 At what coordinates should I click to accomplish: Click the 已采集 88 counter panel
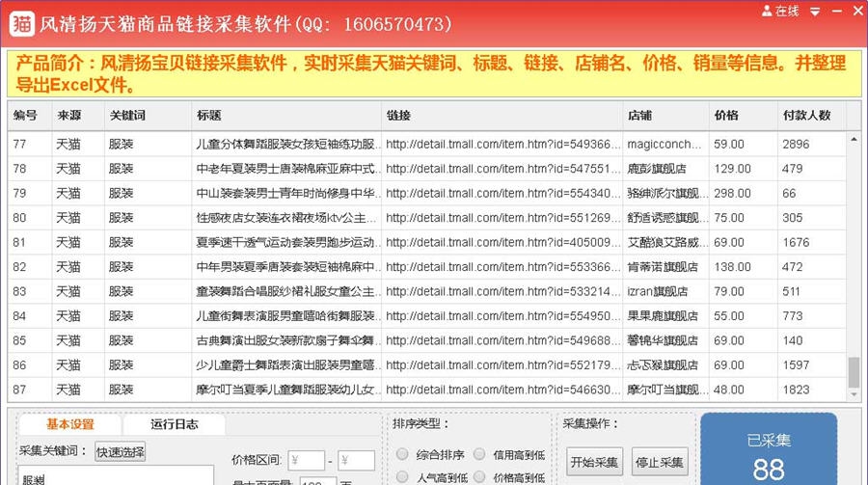tap(769, 449)
